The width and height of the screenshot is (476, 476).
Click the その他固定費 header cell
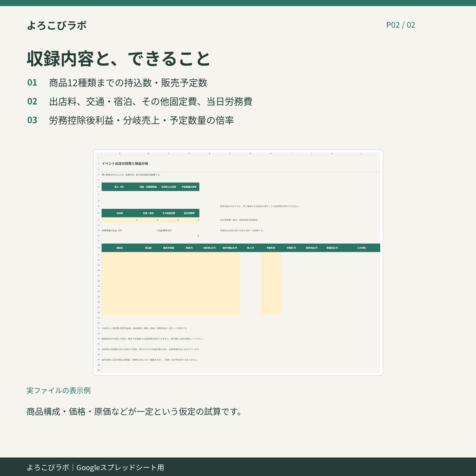(169, 213)
